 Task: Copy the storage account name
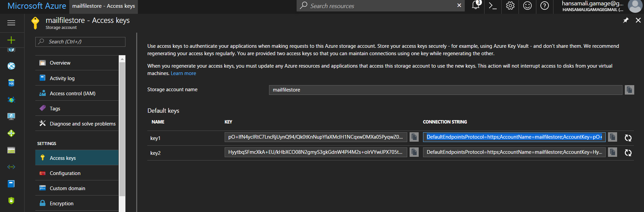click(x=630, y=90)
